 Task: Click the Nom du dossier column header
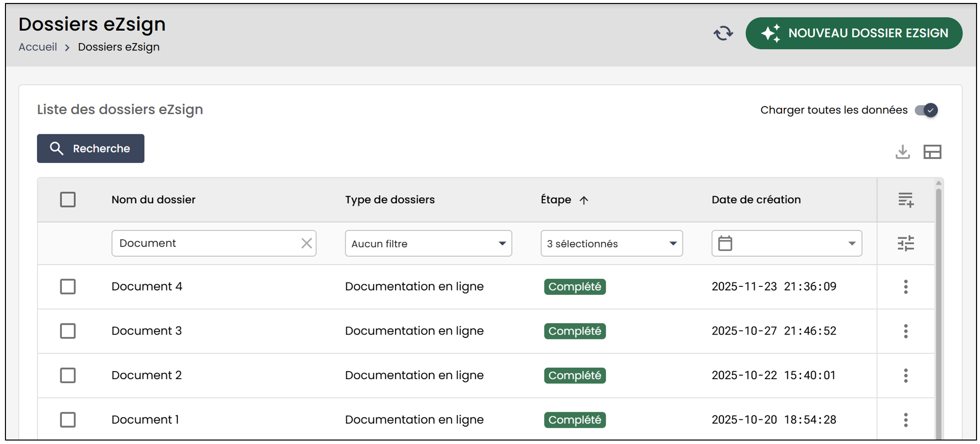154,200
